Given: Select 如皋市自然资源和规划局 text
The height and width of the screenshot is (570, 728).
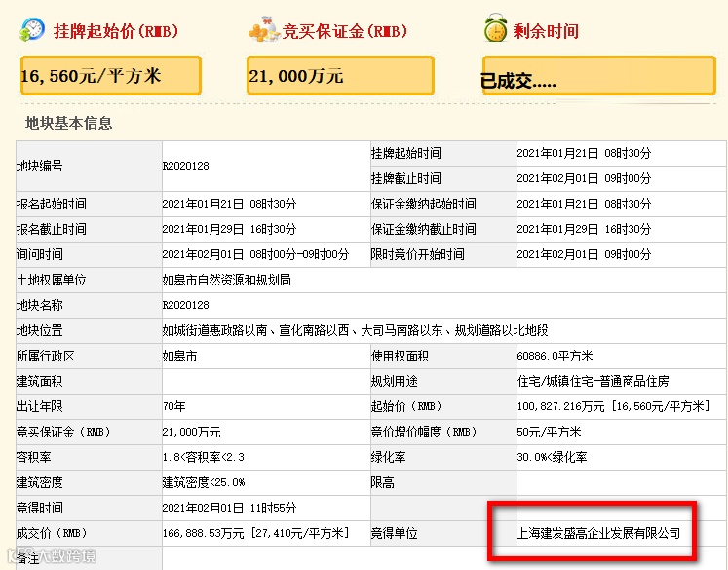Looking at the screenshot, I should pos(226,280).
